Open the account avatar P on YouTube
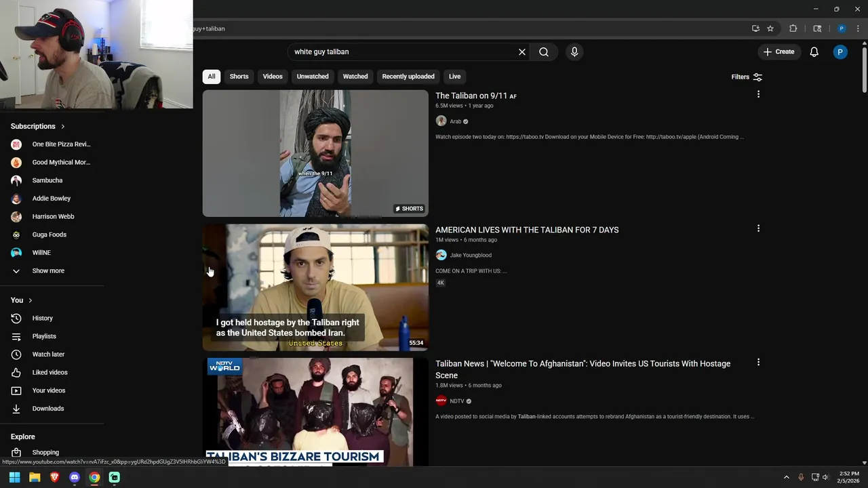The image size is (868, 488). coord(840,52)
